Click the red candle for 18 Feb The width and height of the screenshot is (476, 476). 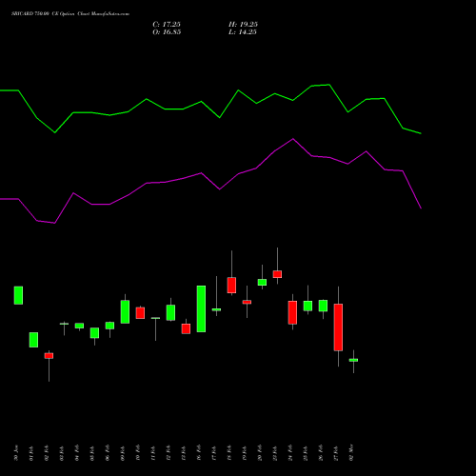[x=231, y=286]
